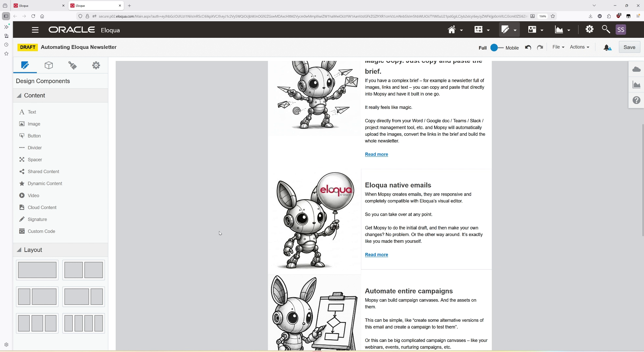The width and height of the screenshot is (644, 352).
Task: Open a new browser tab
Action: (129, 6)
